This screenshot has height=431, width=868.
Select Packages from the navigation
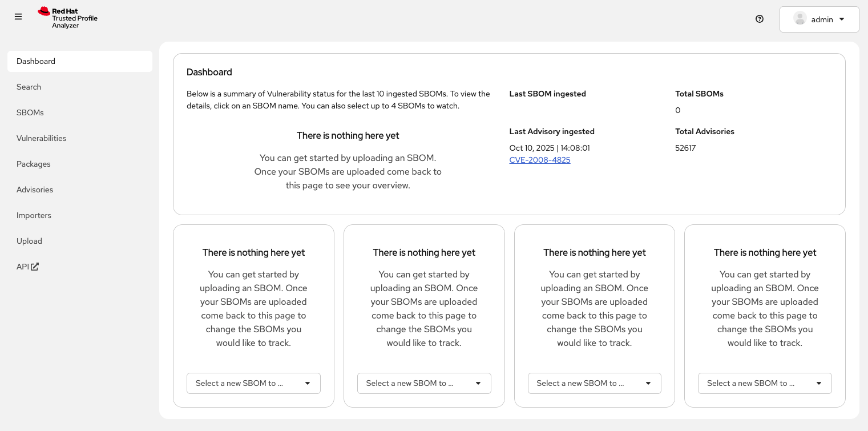34,164
